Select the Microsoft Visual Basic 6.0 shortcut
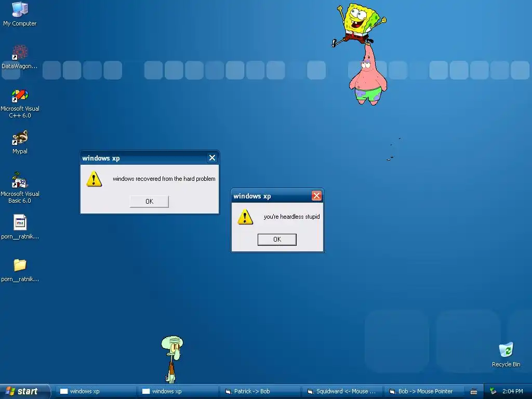The width and height of the screenshot is (532, 399). (20, 188)
